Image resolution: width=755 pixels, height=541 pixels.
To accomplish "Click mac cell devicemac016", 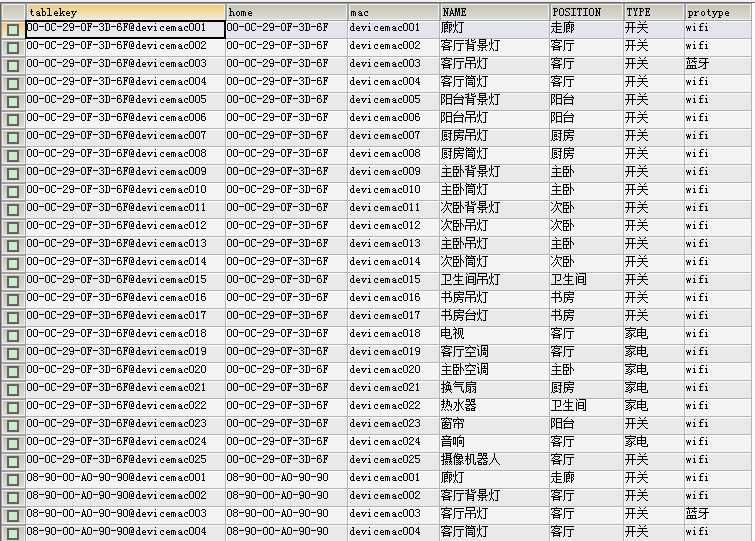I will point(393,297).
